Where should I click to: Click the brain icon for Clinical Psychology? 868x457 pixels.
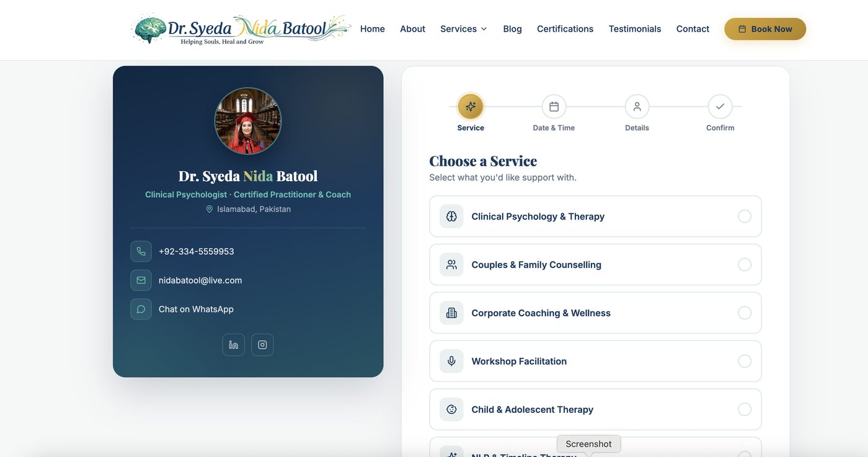pos(451,216)
